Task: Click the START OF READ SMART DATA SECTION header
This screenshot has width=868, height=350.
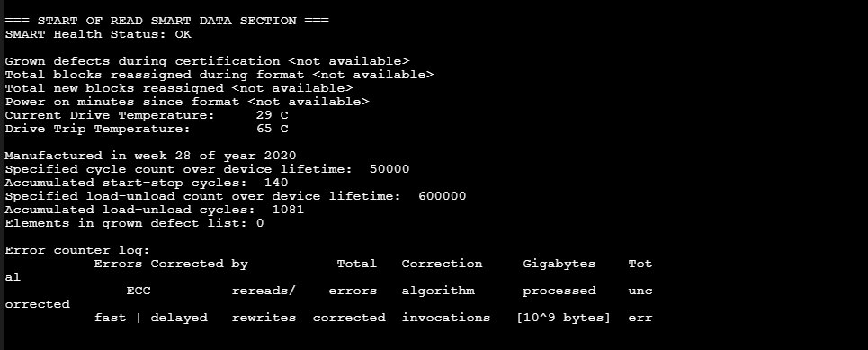Action: pos(166,21)
